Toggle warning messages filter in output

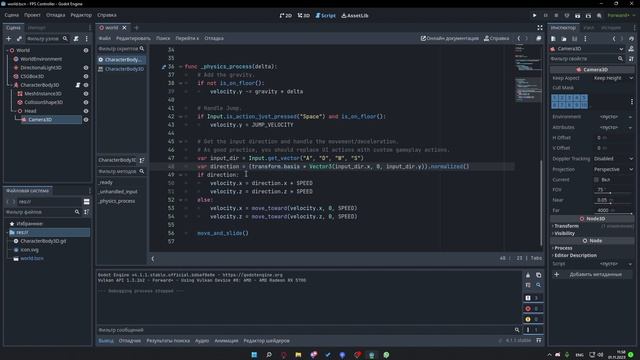533,319
